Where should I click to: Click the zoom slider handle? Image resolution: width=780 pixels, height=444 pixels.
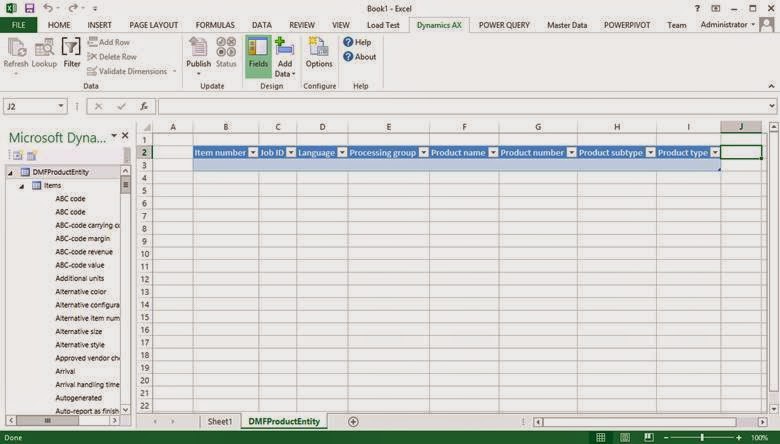point(702,438)
